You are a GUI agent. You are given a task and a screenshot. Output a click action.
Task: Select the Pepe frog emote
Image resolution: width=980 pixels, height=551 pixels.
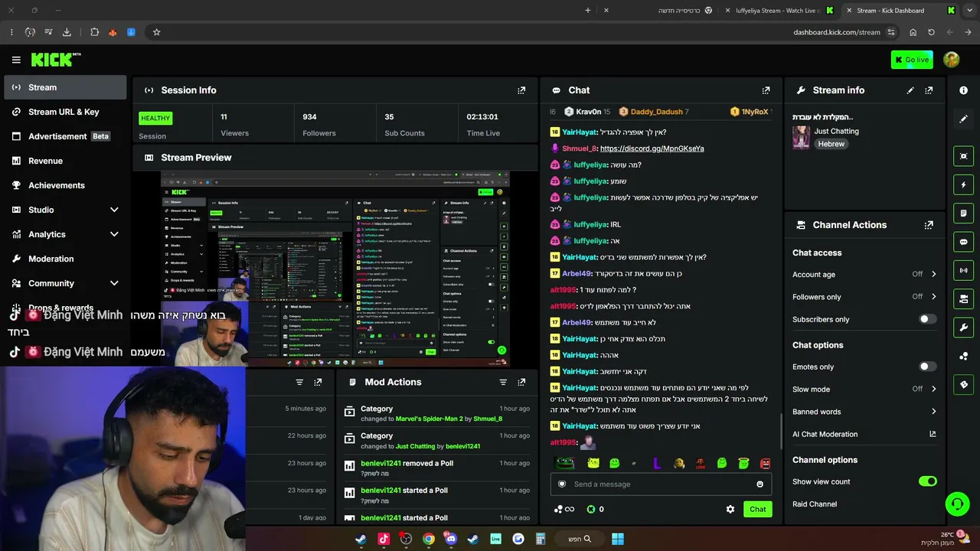pos(564,463)
